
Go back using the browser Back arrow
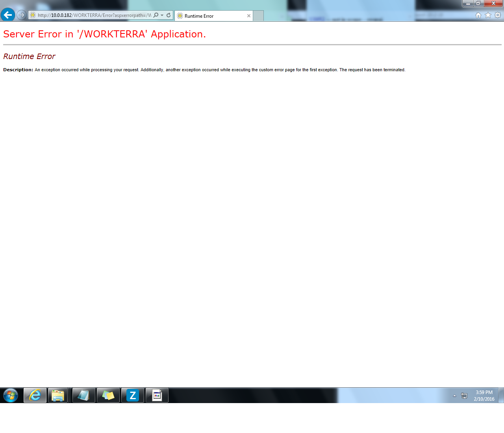(8, 15)
